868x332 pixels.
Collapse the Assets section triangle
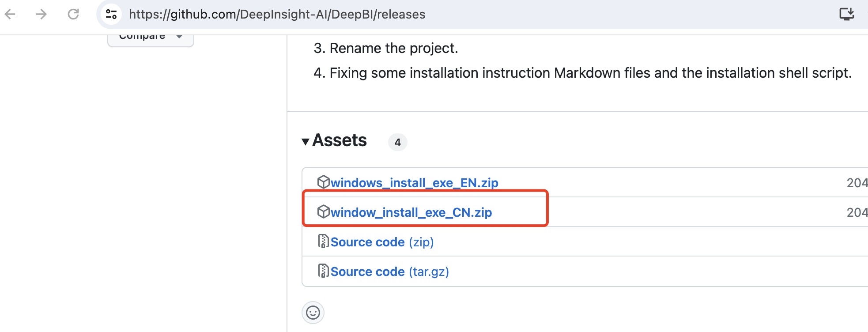click(305, 142)
